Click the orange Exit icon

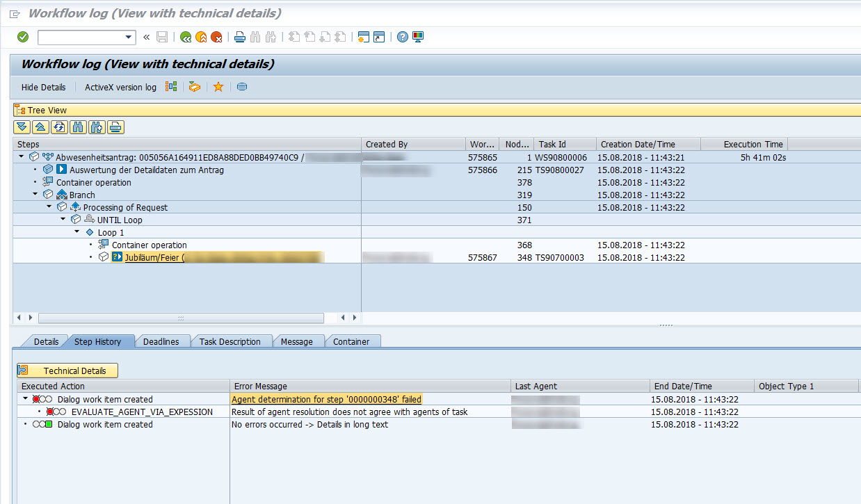click(x=201, y=38)
